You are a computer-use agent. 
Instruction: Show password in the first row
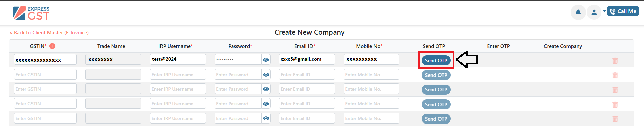266,60
